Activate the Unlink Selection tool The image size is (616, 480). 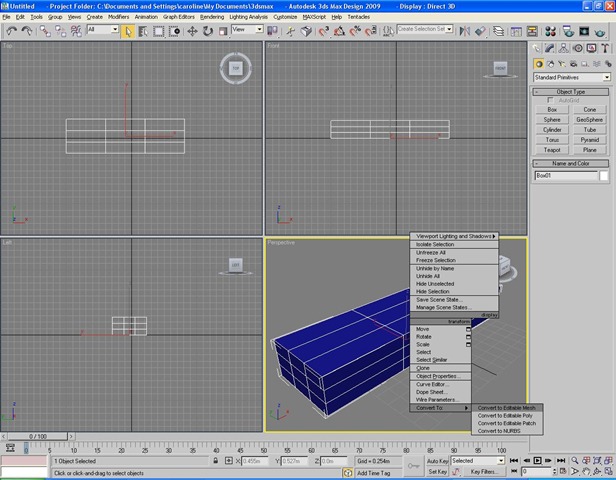click(60, 31)
